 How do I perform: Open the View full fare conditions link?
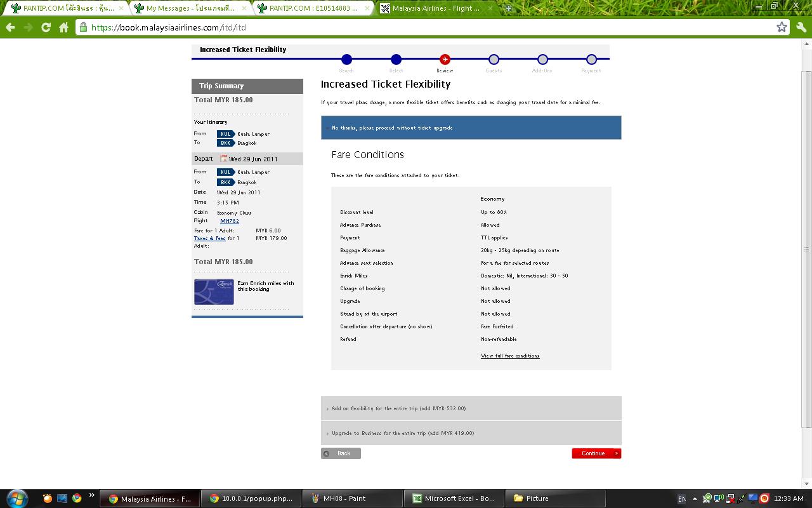510,356
